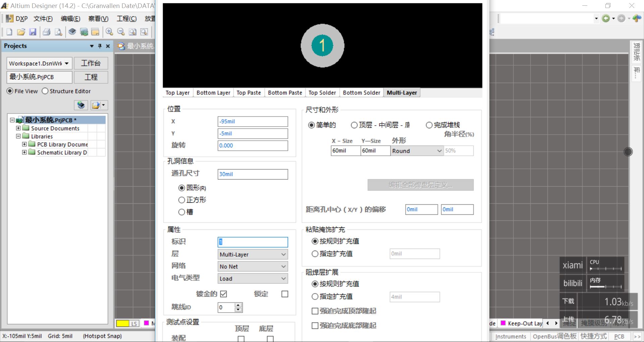This screenshot has width=644, height=342.
Task: Click the DXP system menu icon
Action: pos(9,18)
